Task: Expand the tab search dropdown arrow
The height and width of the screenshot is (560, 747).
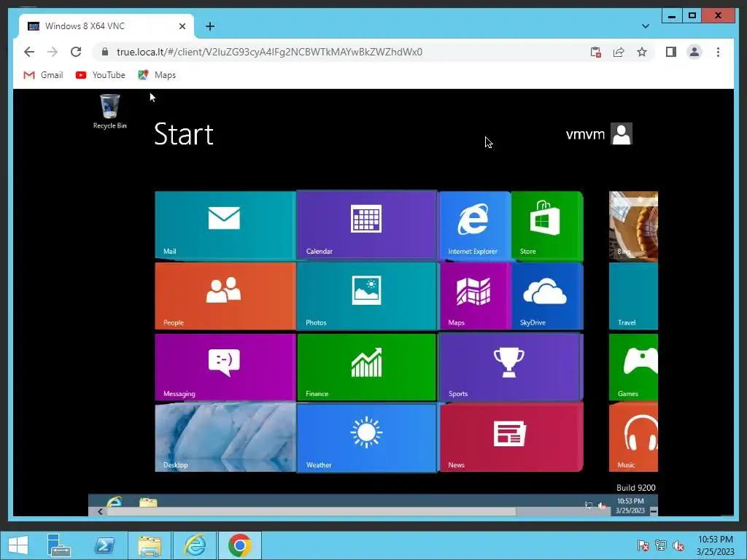Action: 645,26
